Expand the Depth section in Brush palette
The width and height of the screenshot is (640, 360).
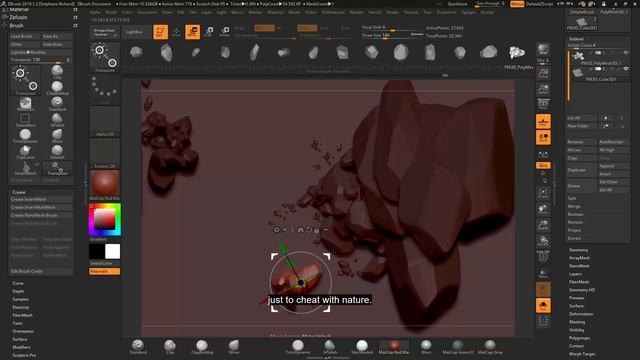coord(18,291)
